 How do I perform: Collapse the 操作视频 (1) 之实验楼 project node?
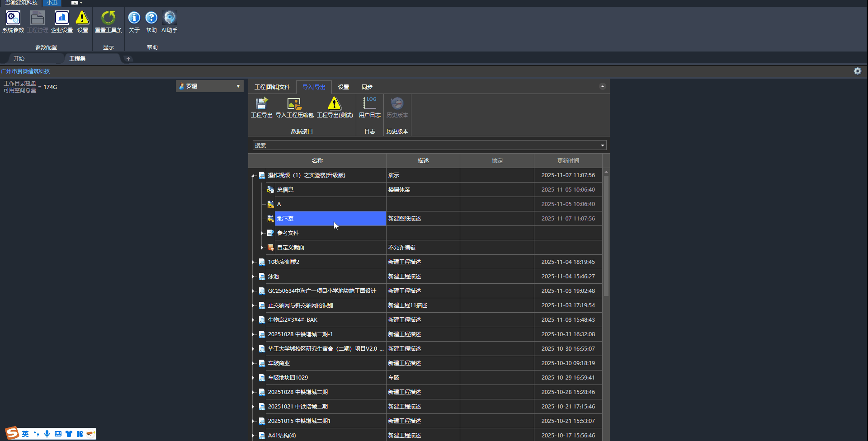253,175
